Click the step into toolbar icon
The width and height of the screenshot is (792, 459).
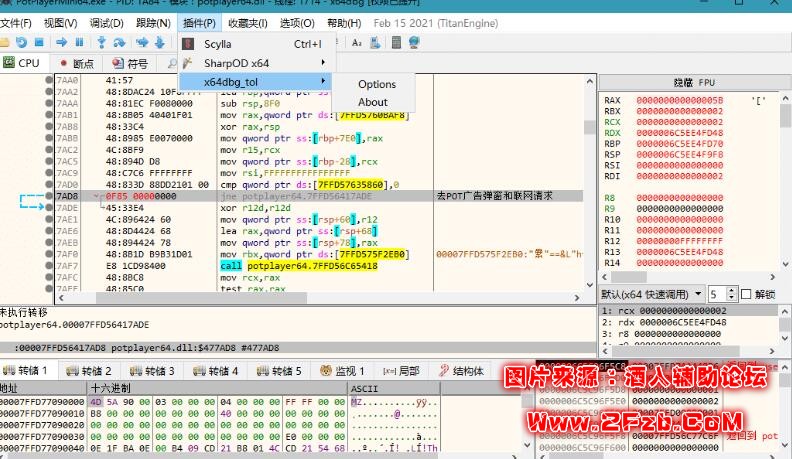[101, 42]
